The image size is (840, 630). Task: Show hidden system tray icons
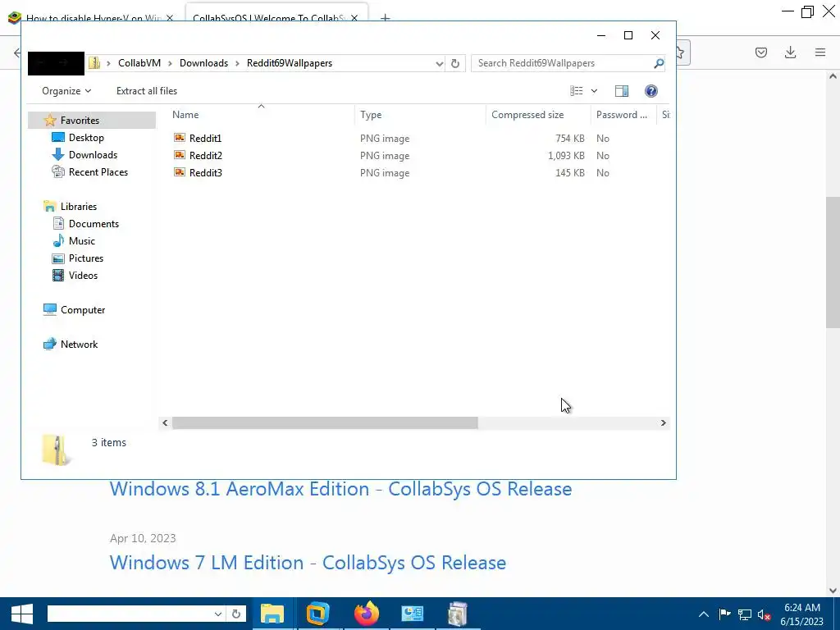pyautogui.click(x=704, y=614)
